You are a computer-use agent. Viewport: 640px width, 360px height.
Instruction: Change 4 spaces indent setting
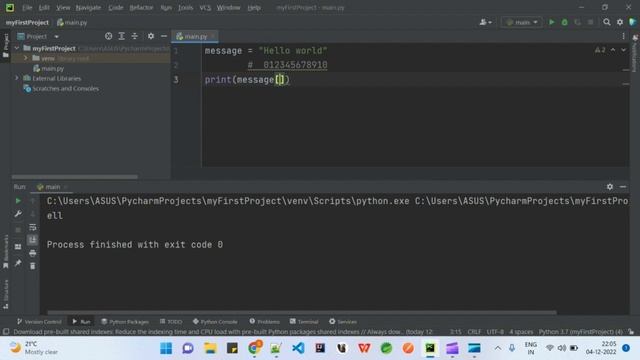point(521,332)
